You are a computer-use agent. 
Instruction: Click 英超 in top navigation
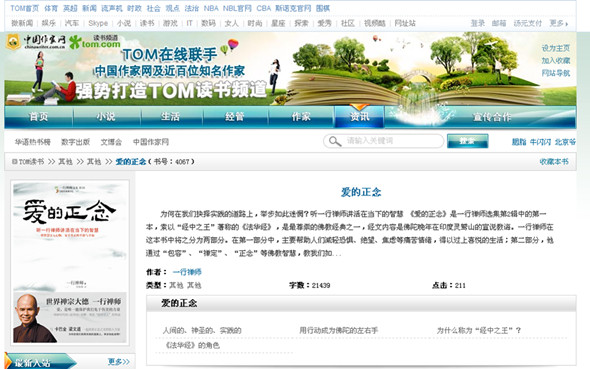tap(70, 8)
